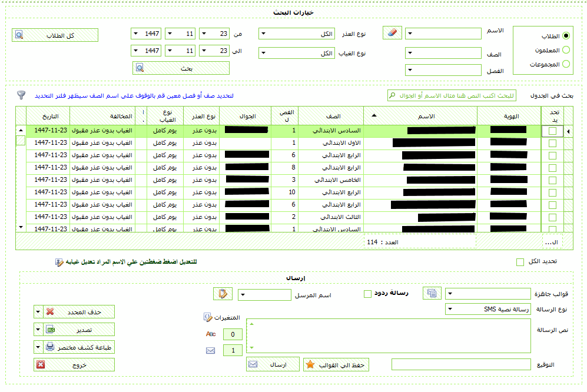Click the حفظ الى القوالب button

coord(336,365)
